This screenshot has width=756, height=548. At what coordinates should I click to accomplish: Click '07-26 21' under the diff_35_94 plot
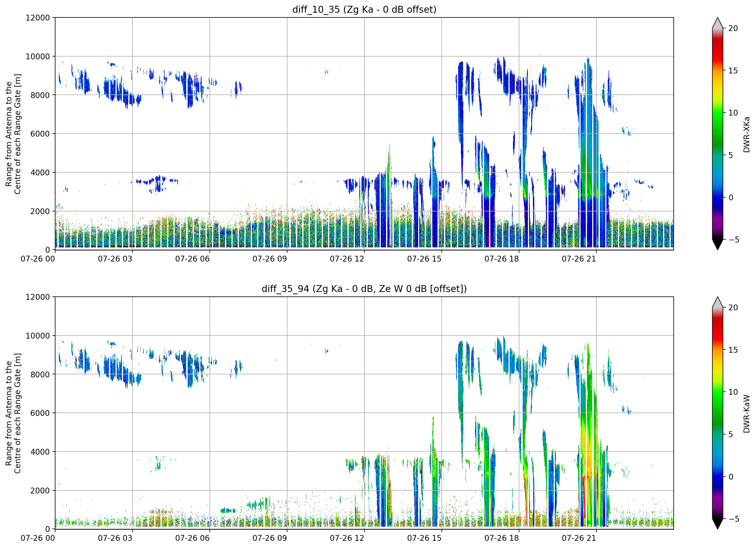tap(579, 538)
